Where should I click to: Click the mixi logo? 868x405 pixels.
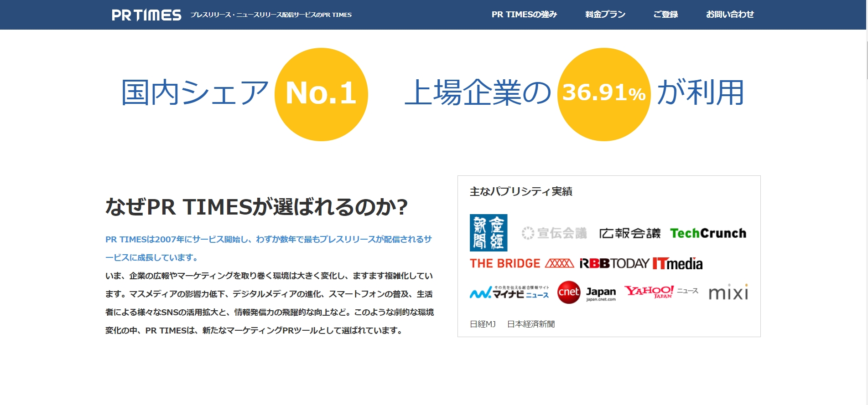coord(728,292)
